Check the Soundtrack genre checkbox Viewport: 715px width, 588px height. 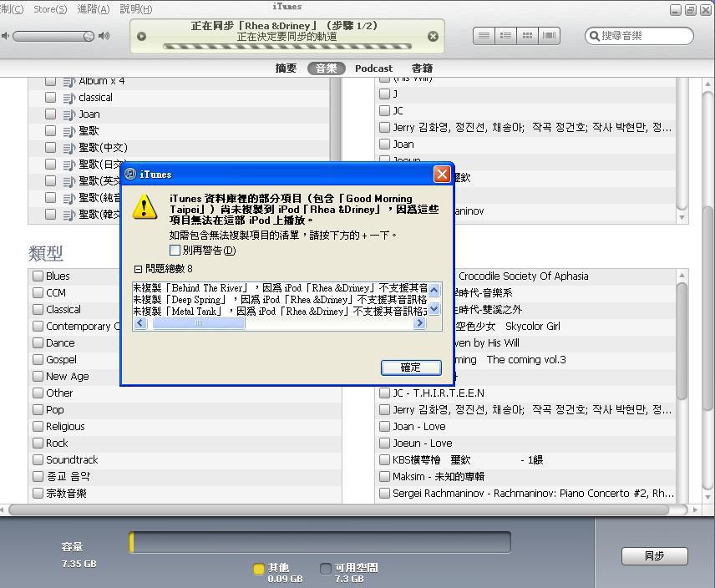point(38,460)
